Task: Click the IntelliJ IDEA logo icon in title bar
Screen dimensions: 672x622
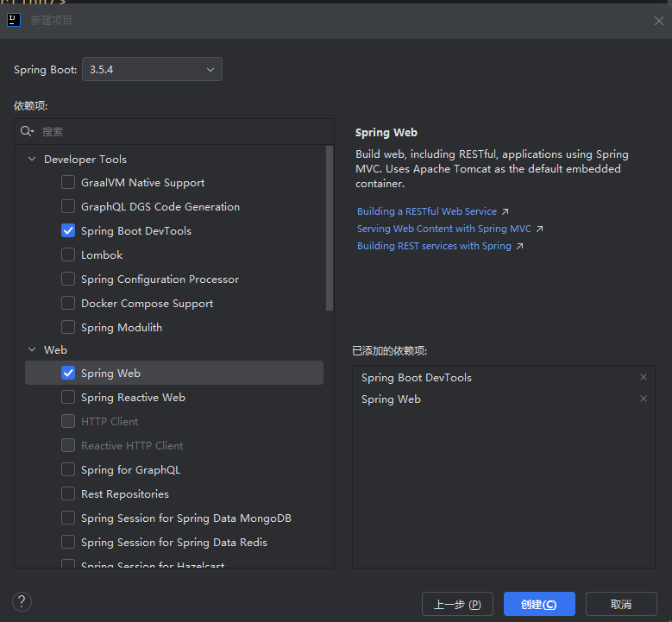Action: (14, 20)
